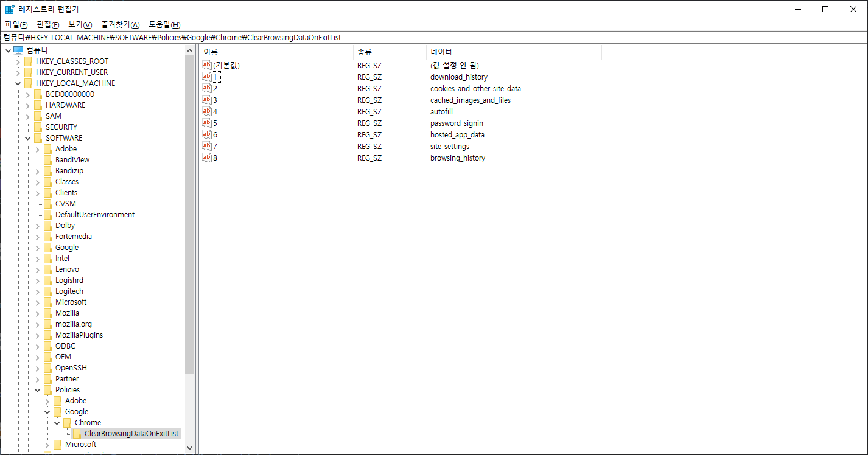This screenshot has height=455, width=868.
Task: Collapse the Chrome key under Policies
Action: point(57,422)
